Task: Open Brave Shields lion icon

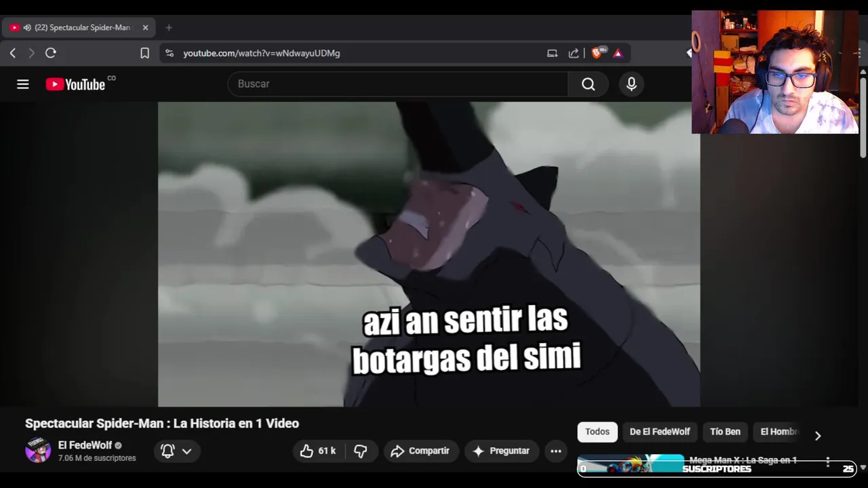Action: (597, 53)
